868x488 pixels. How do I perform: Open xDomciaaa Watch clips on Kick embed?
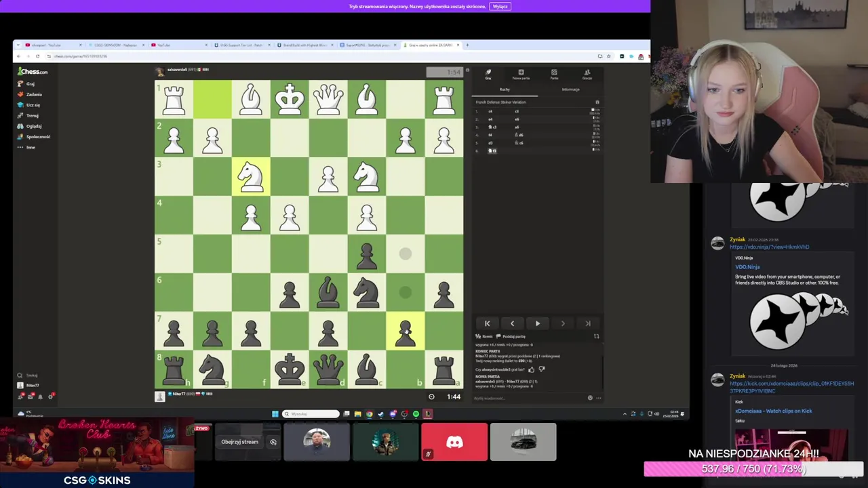coord(774,411)
